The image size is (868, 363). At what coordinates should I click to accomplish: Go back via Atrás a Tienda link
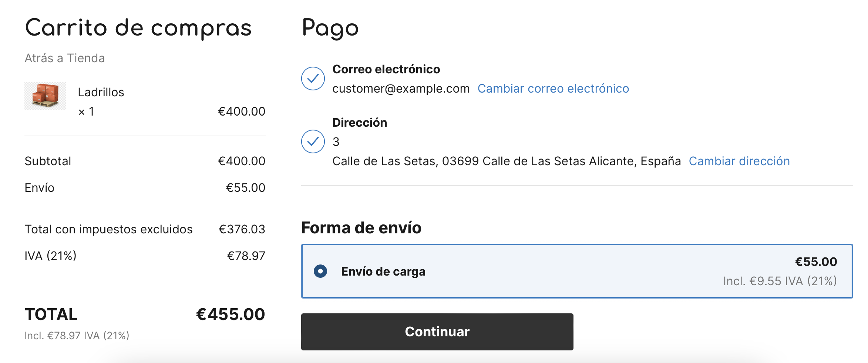click(x=65, y=58)
